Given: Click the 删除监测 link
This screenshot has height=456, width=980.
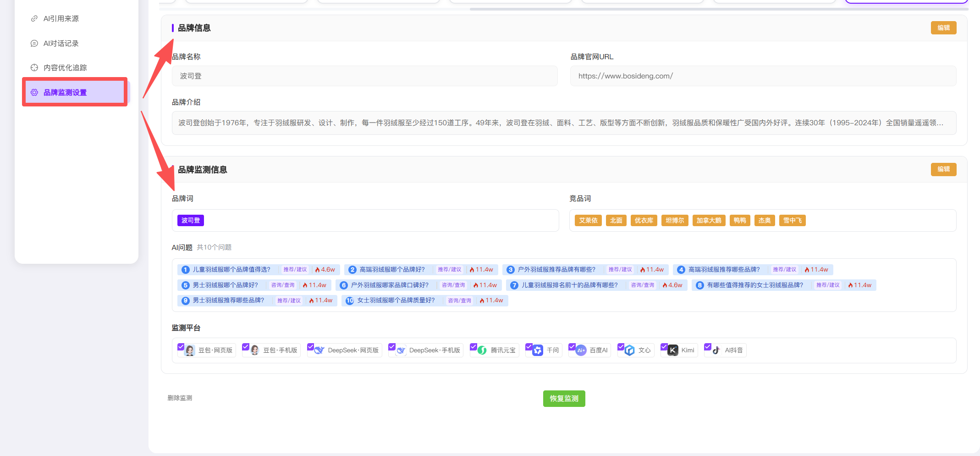Looking at the screenshot, I should (x=180, y=398).
